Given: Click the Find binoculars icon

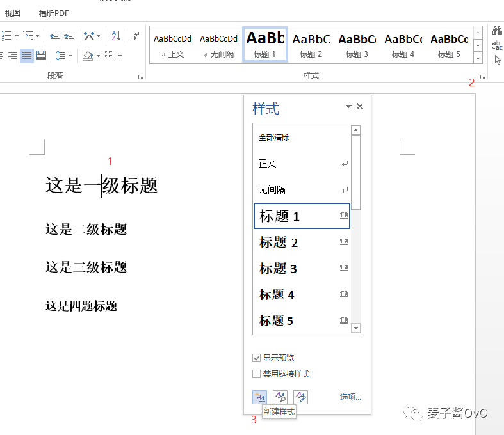Looking at the screenshot, I should click(497, 31).
